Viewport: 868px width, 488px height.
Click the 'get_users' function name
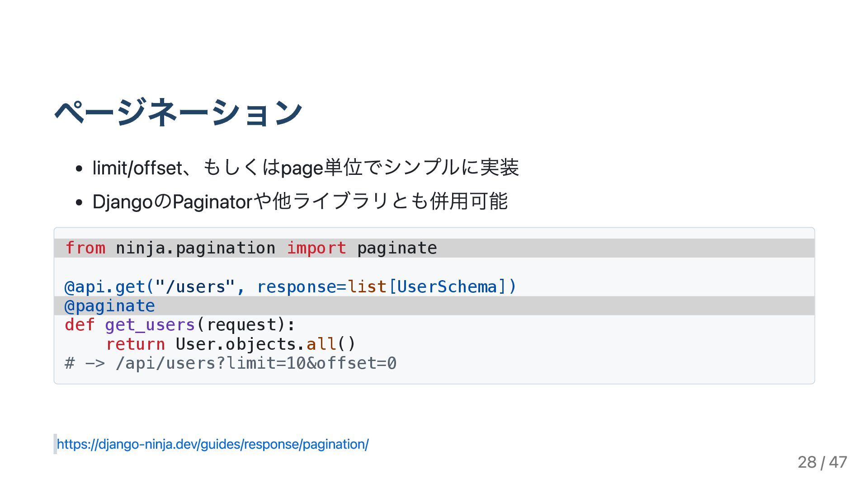click(150, 325)
